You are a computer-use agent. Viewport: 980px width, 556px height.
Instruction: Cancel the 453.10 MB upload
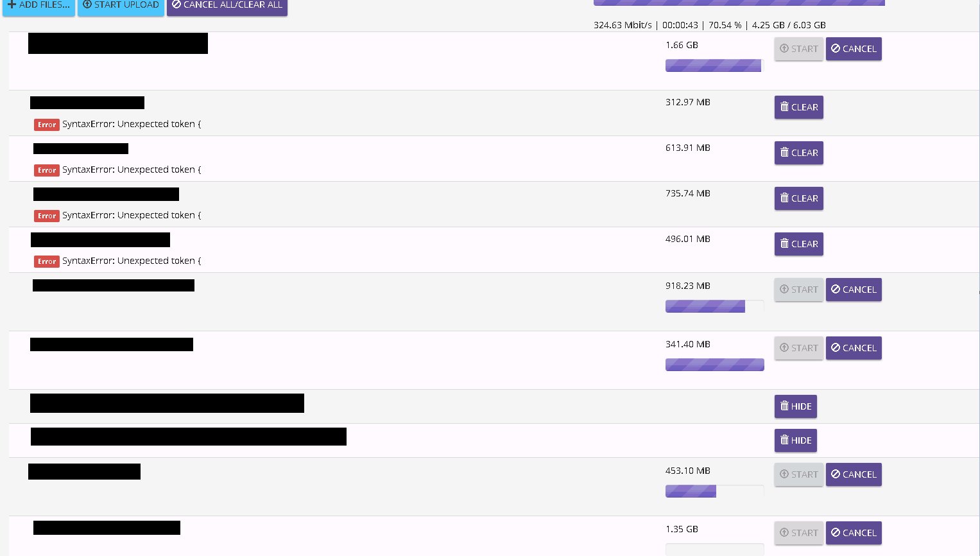tap(854, 474)
